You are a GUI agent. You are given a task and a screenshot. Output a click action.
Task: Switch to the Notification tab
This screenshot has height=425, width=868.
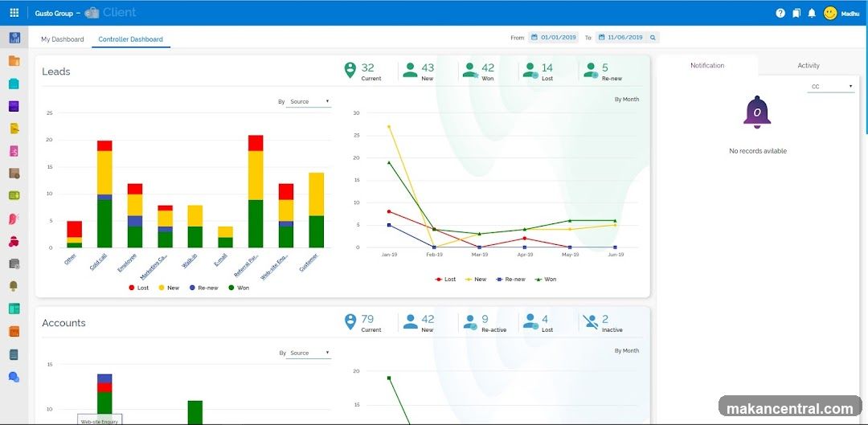pos(707,65)
